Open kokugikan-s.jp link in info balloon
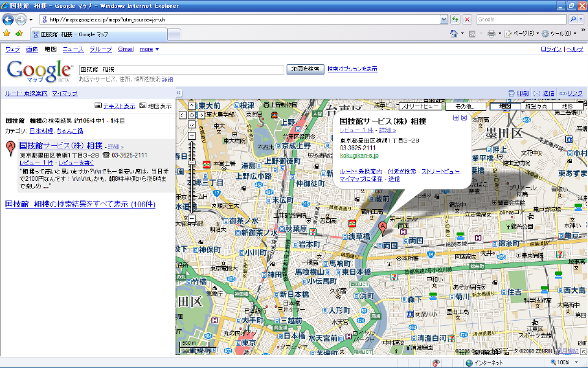This screenshot has height=368, width=588. tap(359, 155)
